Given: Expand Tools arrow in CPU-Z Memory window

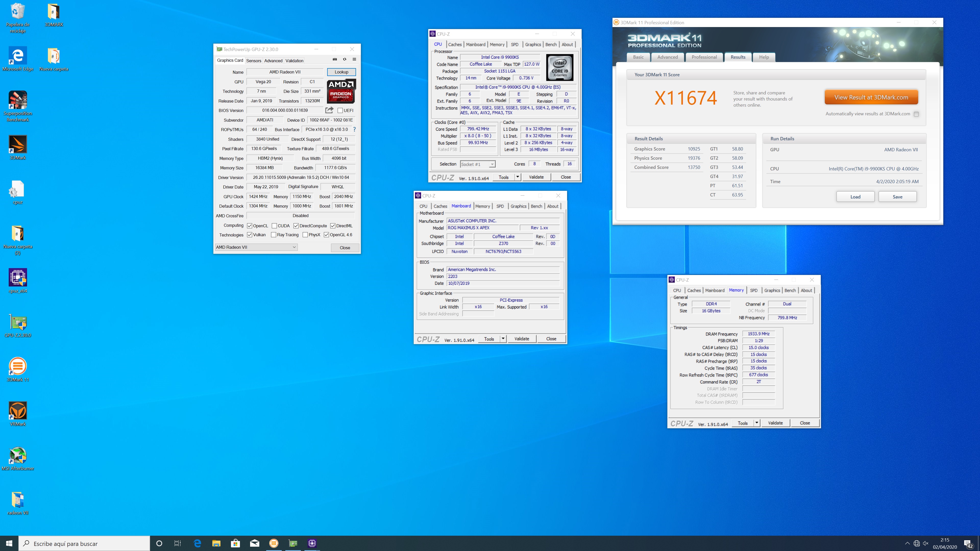Looking at the screenshot, I should tap(757, 423).
